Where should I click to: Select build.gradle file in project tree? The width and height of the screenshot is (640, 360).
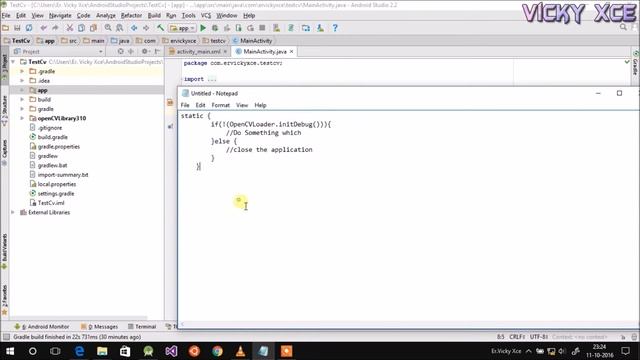pos(53,137)
